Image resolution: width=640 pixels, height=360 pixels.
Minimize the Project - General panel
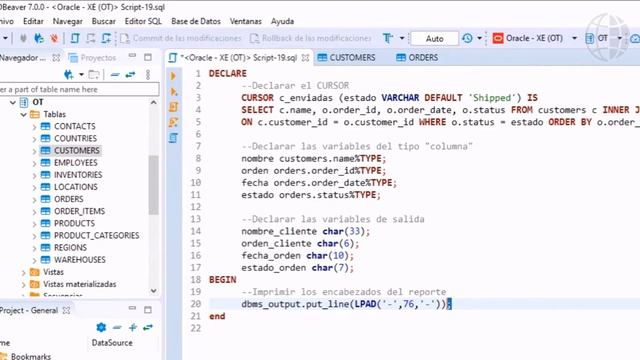pos(132,308)
